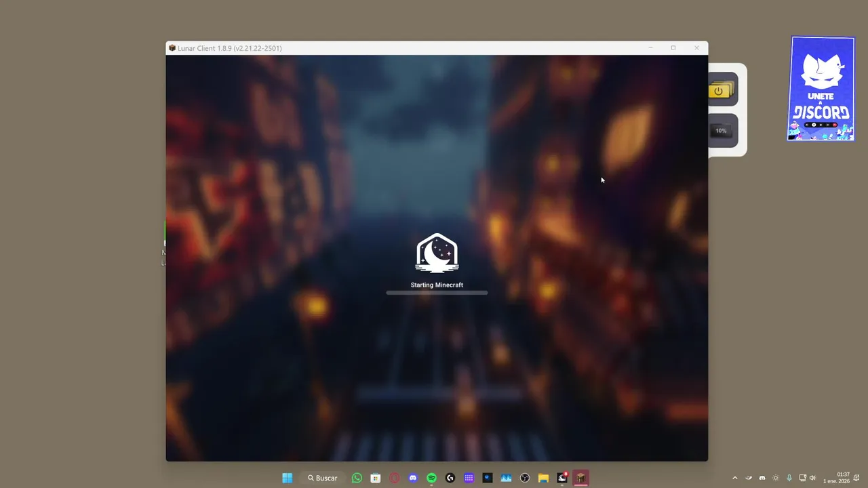Open the dark square app in taskbar
This screenshot has width=868, height=488.
click(488, 478)
